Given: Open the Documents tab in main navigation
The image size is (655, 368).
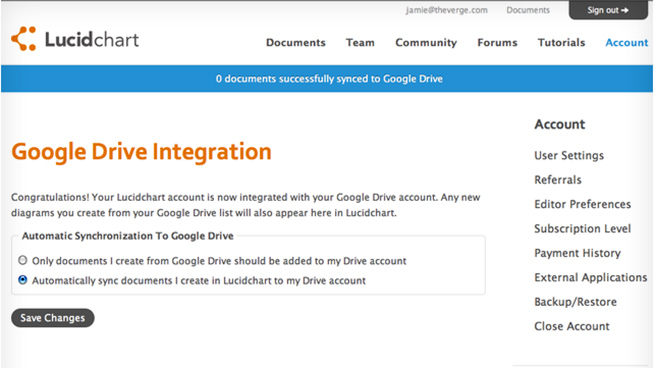Looking at the screenshot, I should click(x=295, y=43).
